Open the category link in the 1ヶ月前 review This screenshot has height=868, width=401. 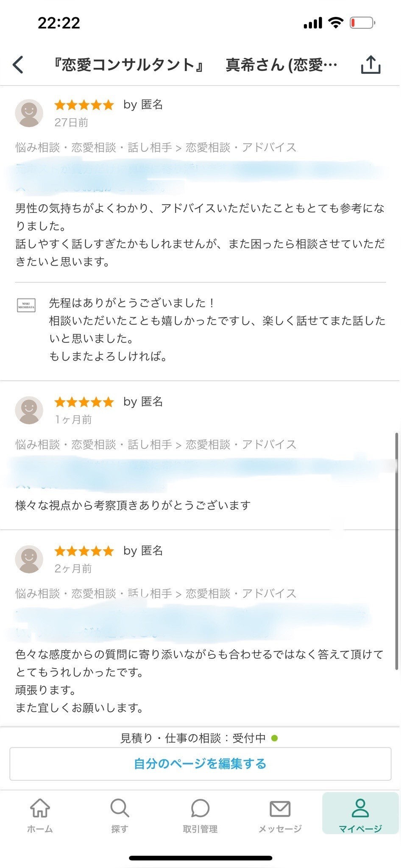pyautogui.click(x=156, y=445)
